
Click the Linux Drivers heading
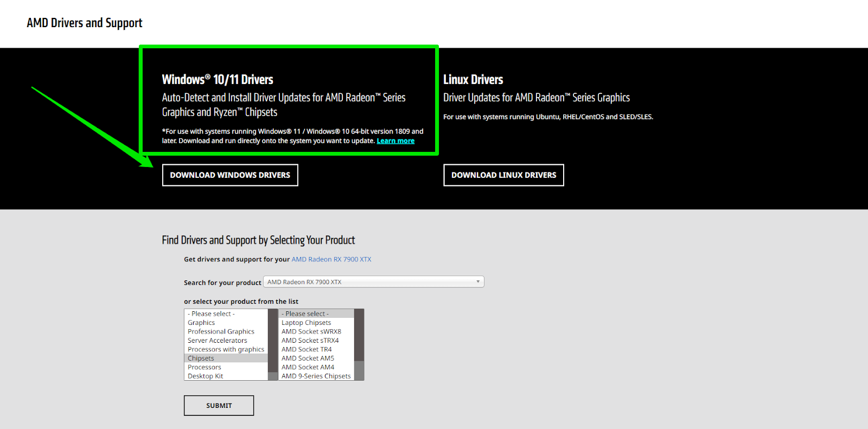(473, 80)
